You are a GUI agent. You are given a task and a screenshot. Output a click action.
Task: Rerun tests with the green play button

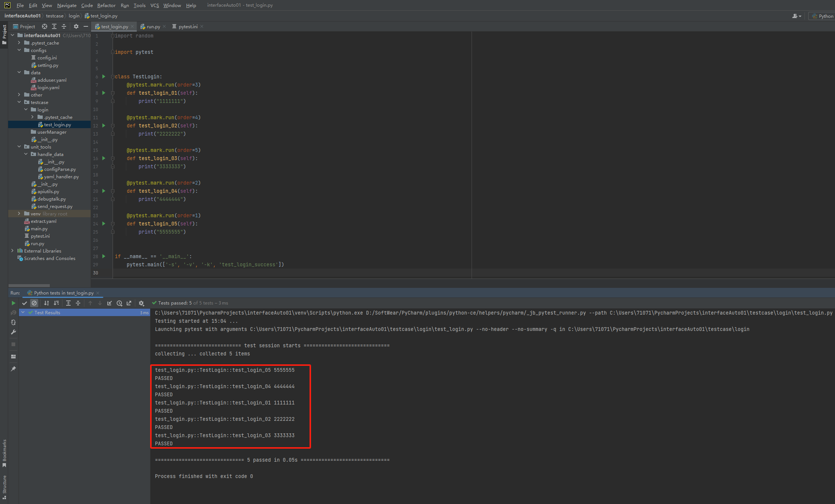click(x=13, y=303)
